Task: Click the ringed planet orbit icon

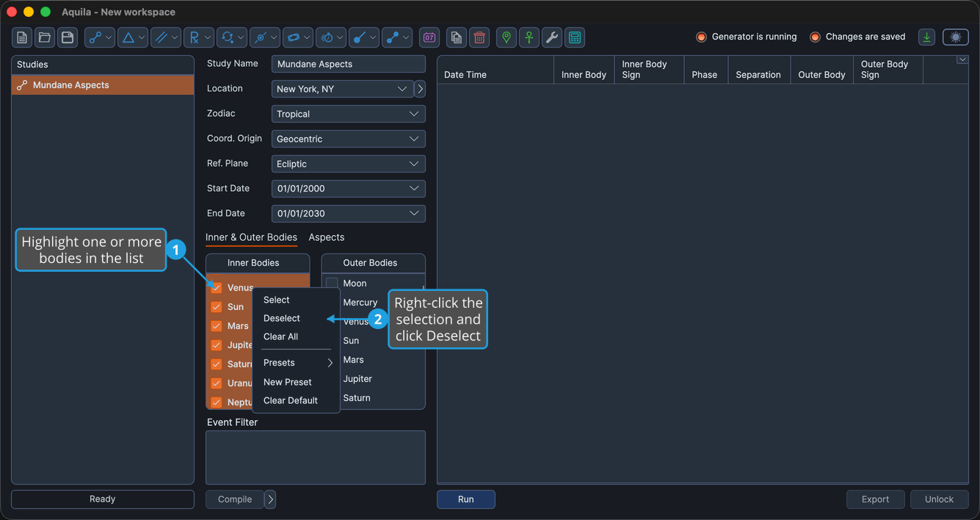Action: coord(294,37)
